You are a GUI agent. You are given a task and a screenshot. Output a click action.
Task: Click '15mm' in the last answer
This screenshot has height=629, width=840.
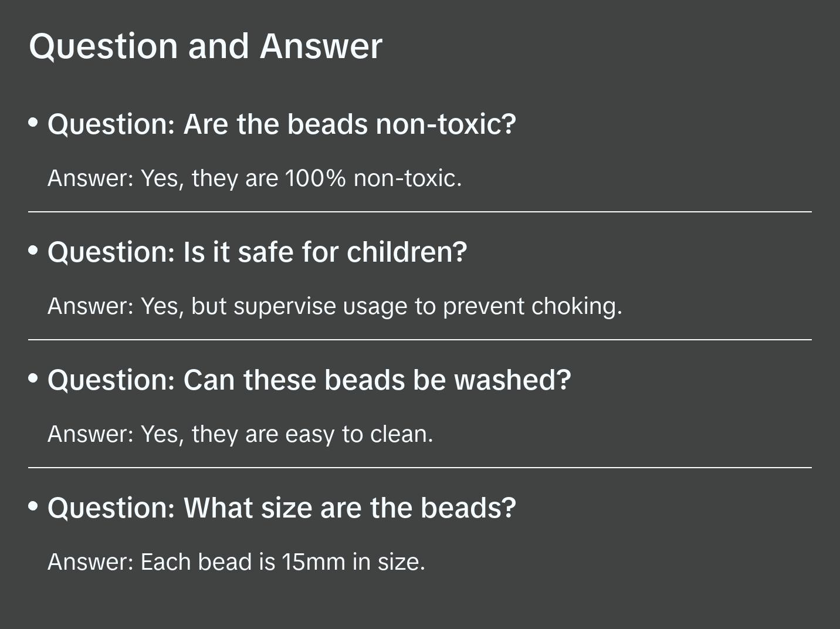[x=313, y=562]
